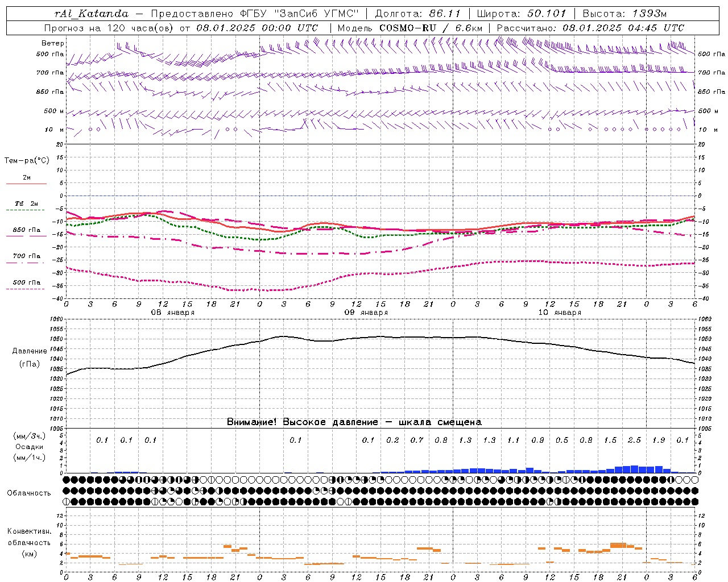Image resolution: width=728 pixels, height=582 pixels.
Task: Click the (гПа) unit under Давление
Action: click(30, 364)
